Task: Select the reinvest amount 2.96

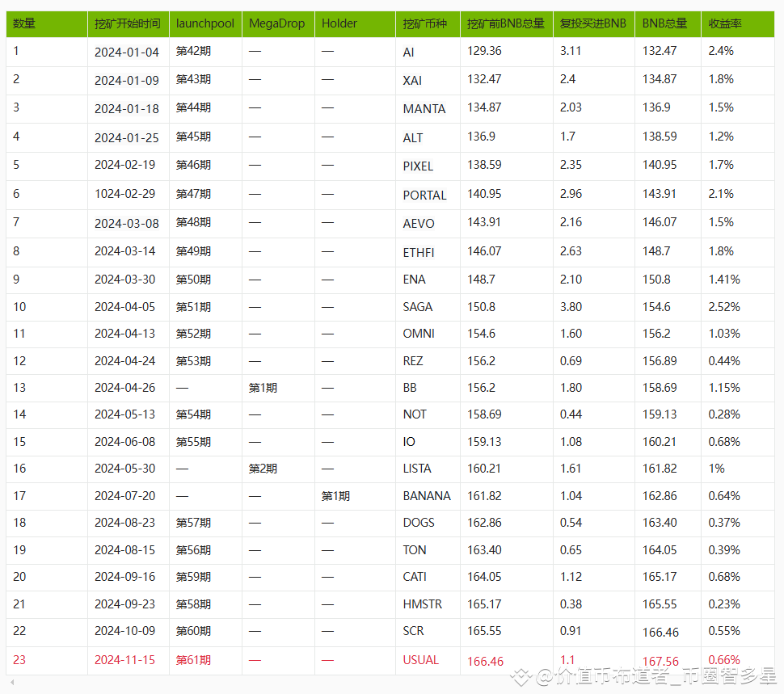Action: point(571,194)
